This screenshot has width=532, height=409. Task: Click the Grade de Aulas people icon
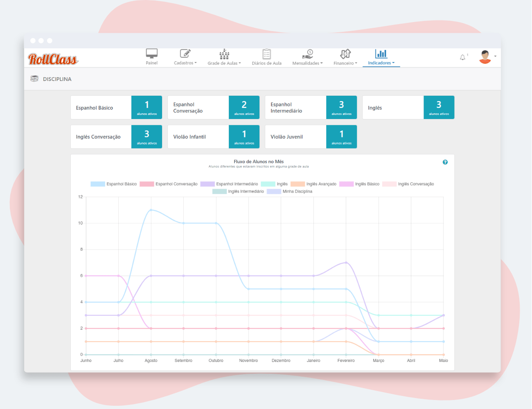click(224, 54)
